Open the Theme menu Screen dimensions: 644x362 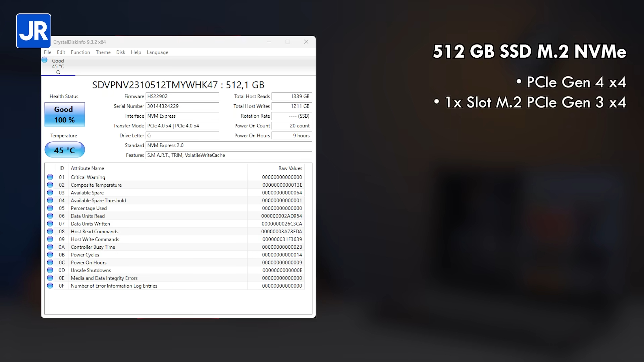pyautogui.click(x=103, y=52)
